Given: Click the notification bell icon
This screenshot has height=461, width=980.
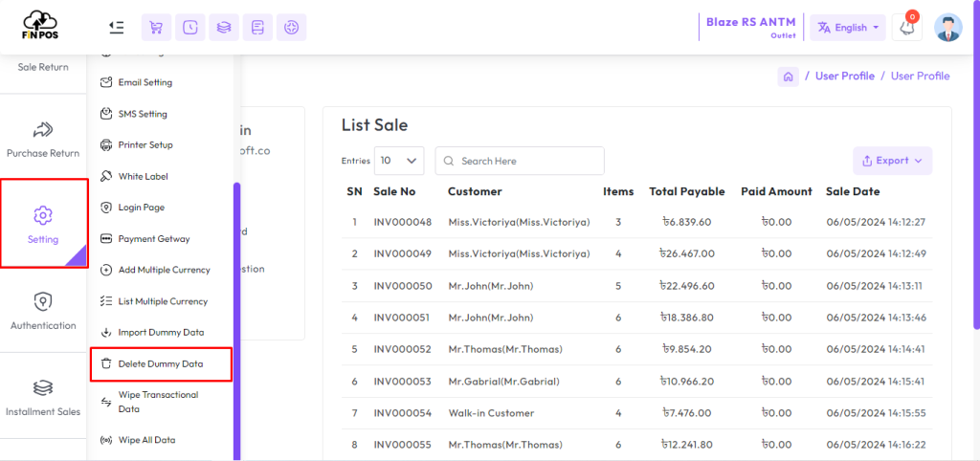Looking at the screenshot, I should coord(906,28).
